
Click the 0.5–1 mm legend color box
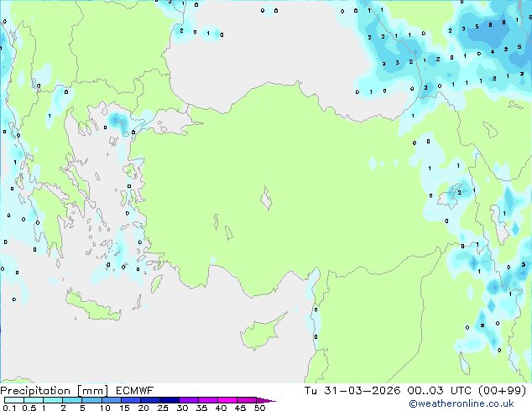pyautogui.click(x=34, y=400)
